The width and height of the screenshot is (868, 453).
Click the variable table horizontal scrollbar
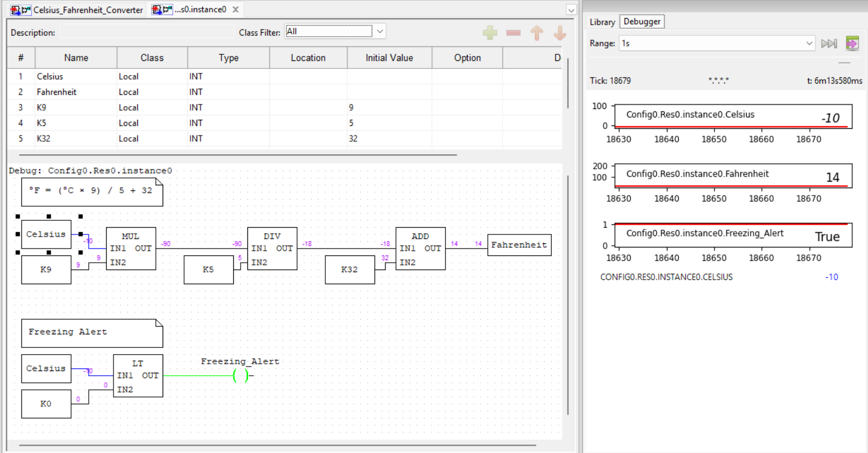(x=238, y=154)
